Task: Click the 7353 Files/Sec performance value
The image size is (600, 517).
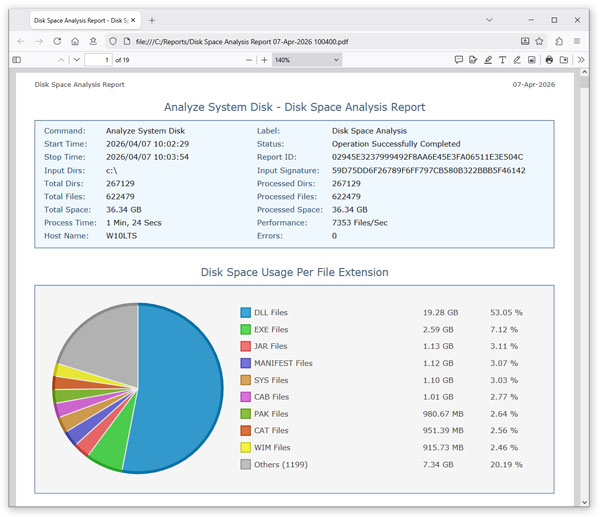Action: click(x=360, y=223)
